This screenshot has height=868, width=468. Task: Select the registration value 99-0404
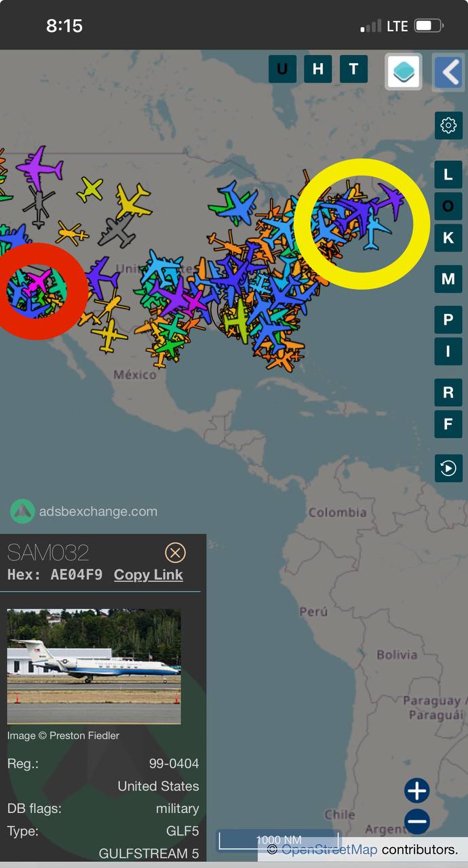tap(174, 764)
